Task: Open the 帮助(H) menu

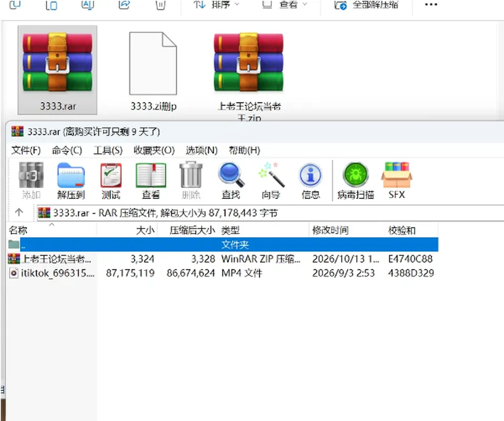Action: (x=244, y=150)
